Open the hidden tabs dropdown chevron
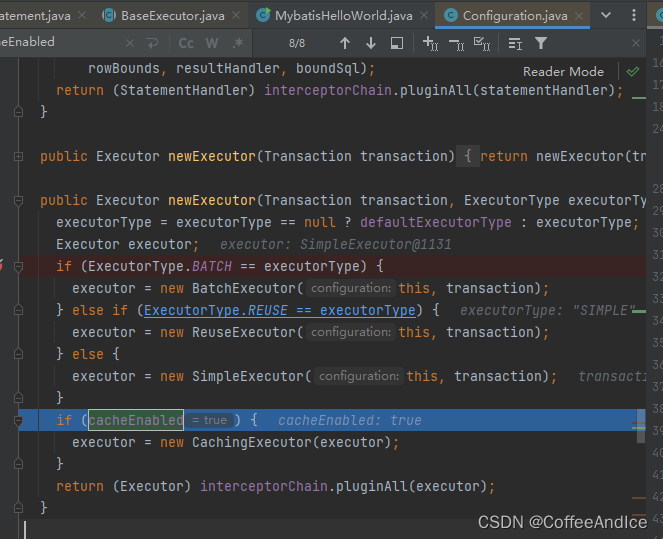The image size is (663, 539). (606, 15)
